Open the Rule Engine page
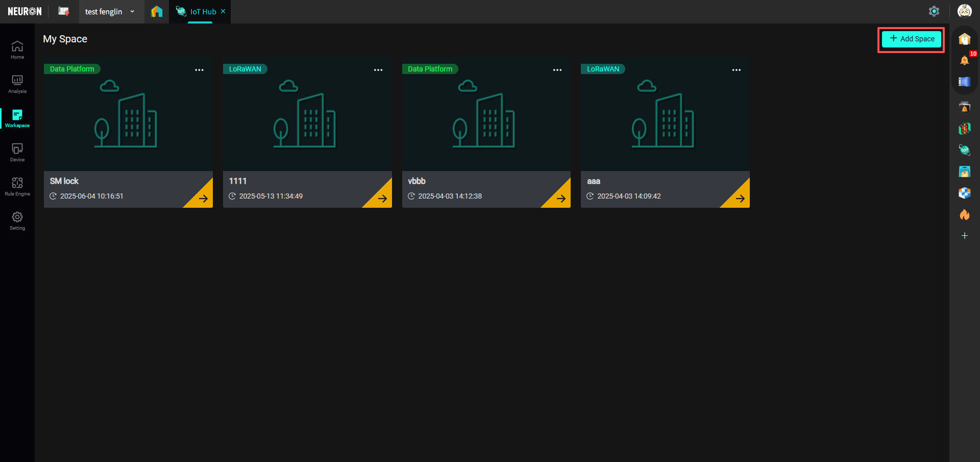Image resolution: width=980 pixels, height=462 pixels. [17, 187]
